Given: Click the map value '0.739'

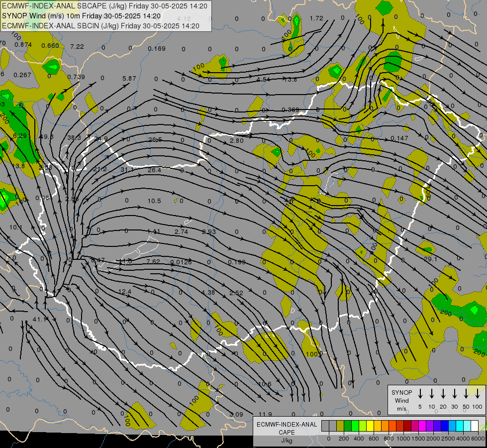Looking at the screenshot, I should pyautogui.click(x=76, y=77).
